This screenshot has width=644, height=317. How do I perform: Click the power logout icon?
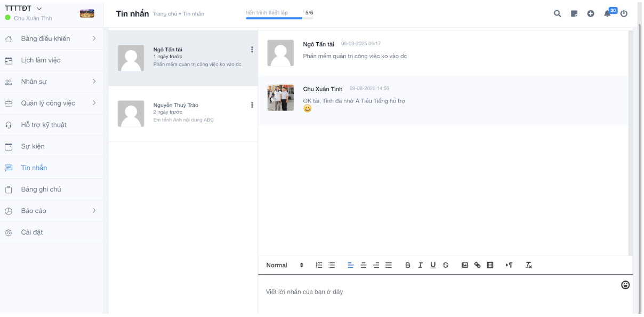(624, 14)
